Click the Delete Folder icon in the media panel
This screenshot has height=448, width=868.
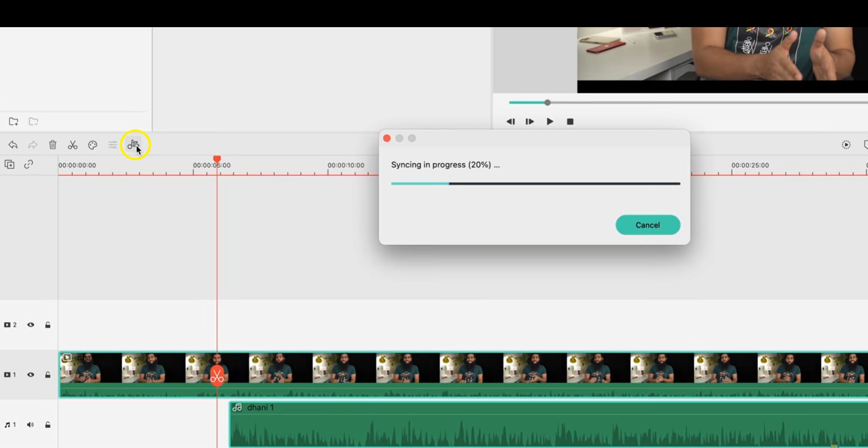[33, 121]
